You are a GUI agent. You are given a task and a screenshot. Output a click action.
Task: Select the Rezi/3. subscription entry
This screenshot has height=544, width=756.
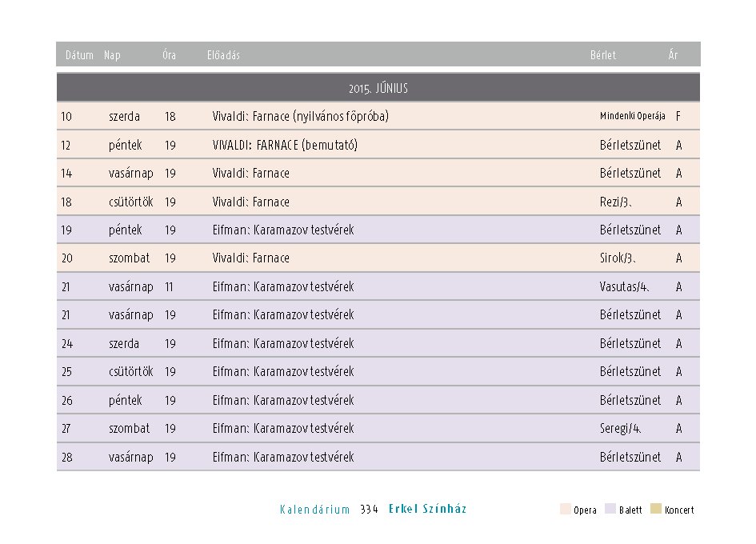click(616, 202)
